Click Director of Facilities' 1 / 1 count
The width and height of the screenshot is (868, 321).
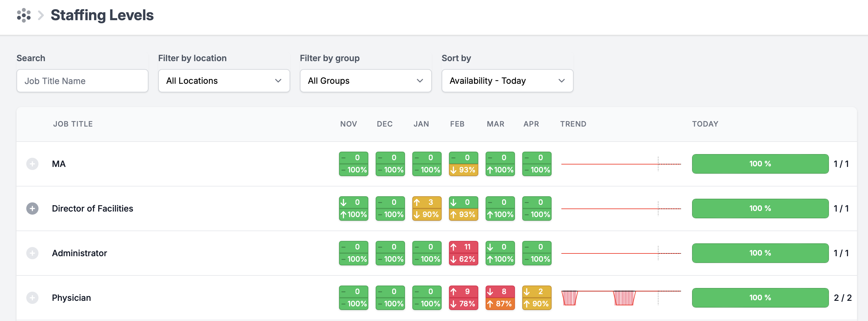coord(841,208)
